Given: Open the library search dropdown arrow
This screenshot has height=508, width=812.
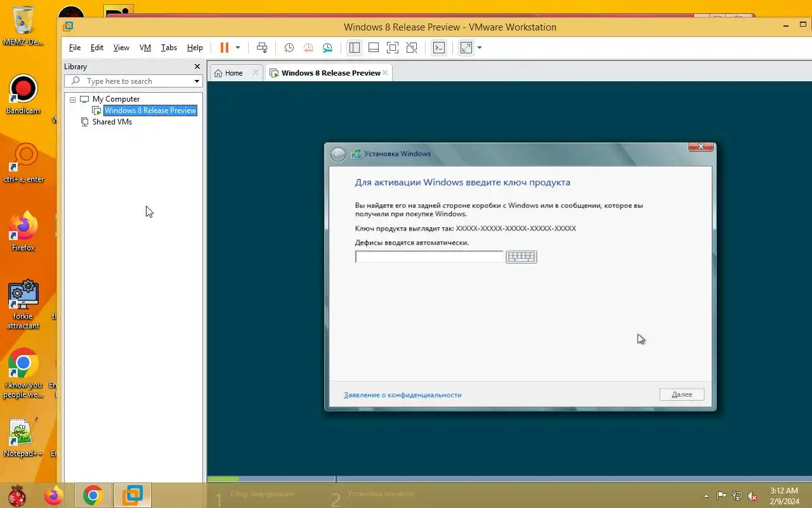Looking at the screenshot, I should (197, 81).
